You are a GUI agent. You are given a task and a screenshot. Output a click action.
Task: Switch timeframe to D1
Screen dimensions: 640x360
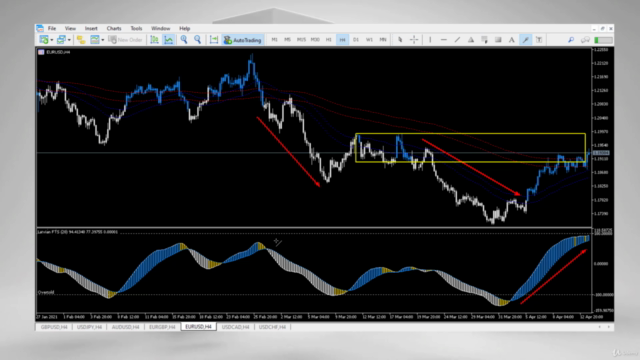pos(356,40)
